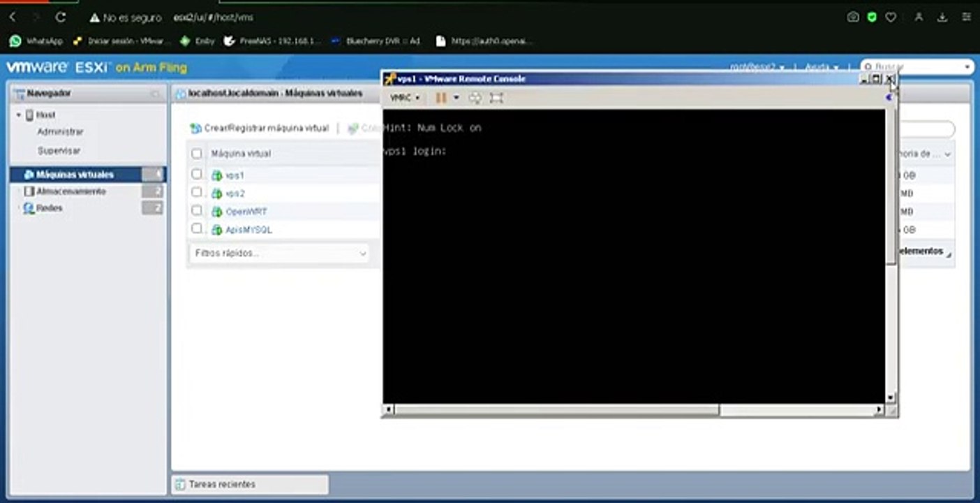Image resolution: width=980 pixels, height=503 pixels.
Task: Click Crear/Registrar máquina virtual button
Action: 260,129
